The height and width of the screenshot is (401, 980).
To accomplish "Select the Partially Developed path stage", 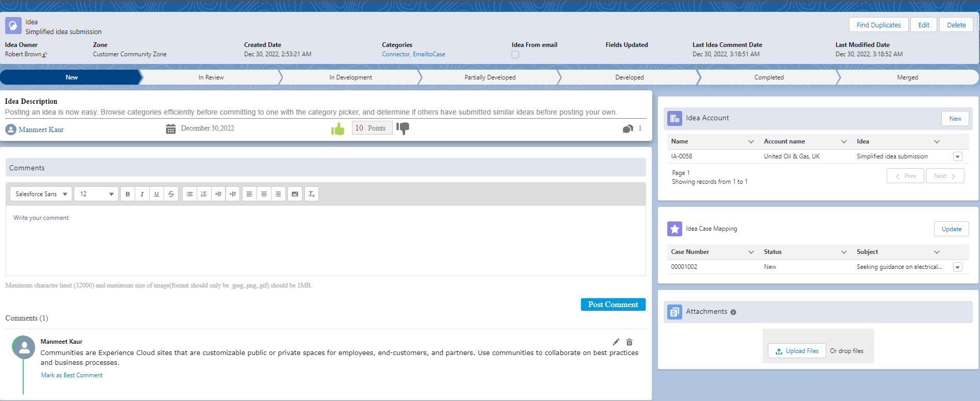I will 490,77.
